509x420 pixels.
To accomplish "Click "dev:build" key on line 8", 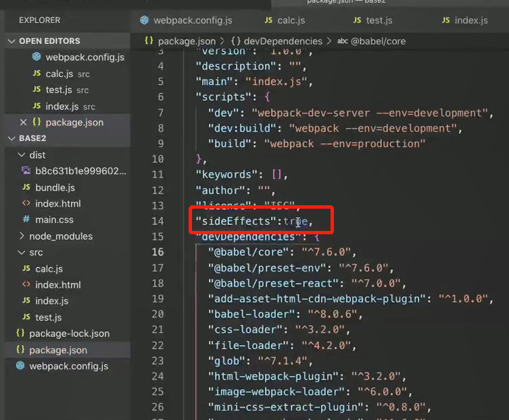I will pyautogui.click(x=242, y=128).
